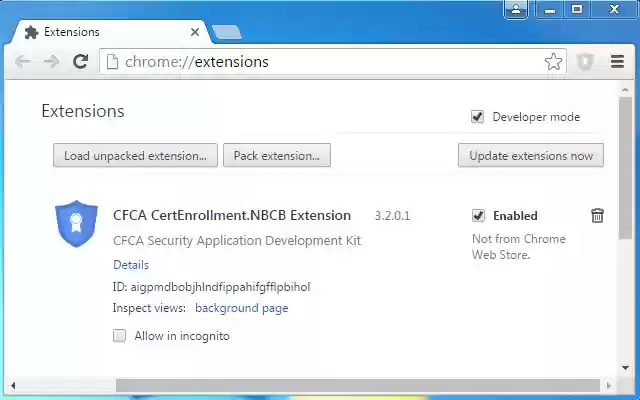Image resolution: width=640 pixels, height=400 pixels.
Task: Click the page icon in the address bar
Action: click(112, 62)
